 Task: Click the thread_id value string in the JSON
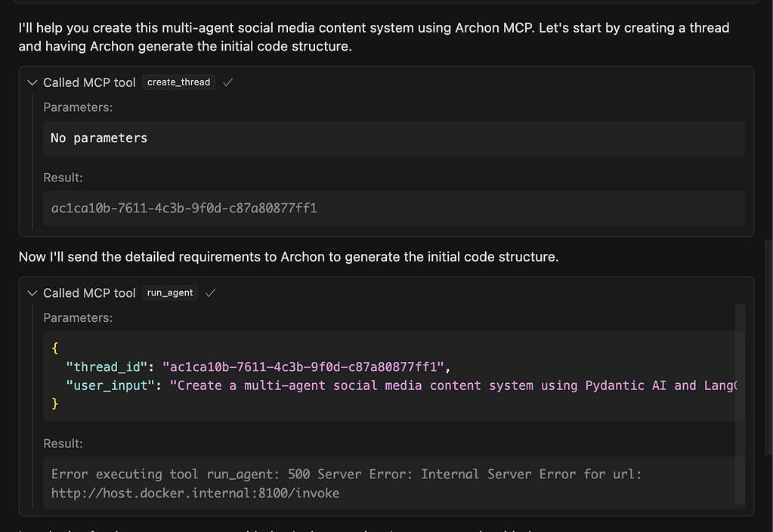point(304,367)
